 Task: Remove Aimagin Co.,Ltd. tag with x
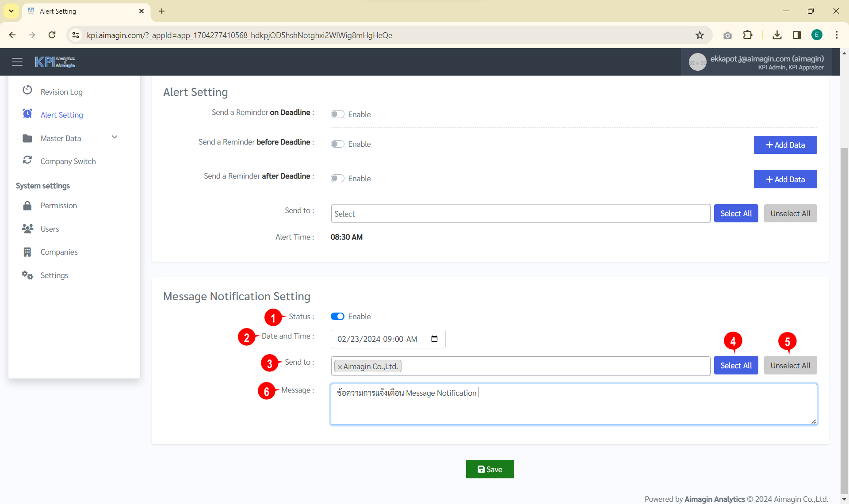click(x=340, y=367)
